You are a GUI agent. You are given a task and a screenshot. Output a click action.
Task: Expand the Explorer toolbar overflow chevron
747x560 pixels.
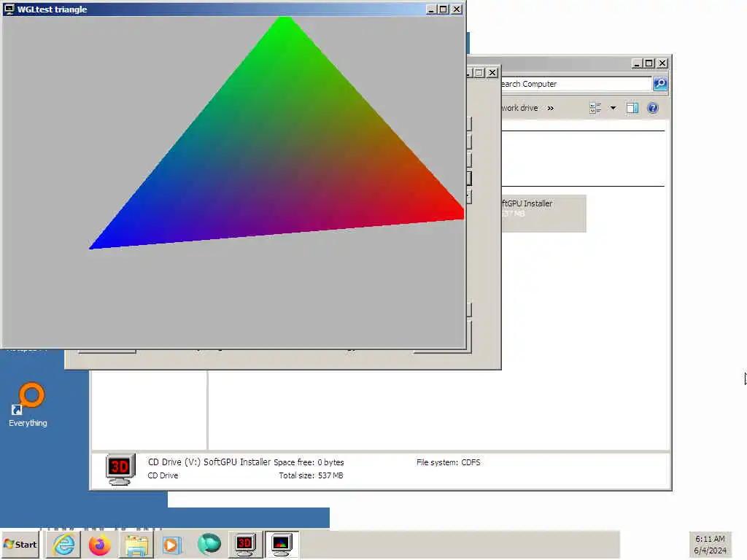550,108
